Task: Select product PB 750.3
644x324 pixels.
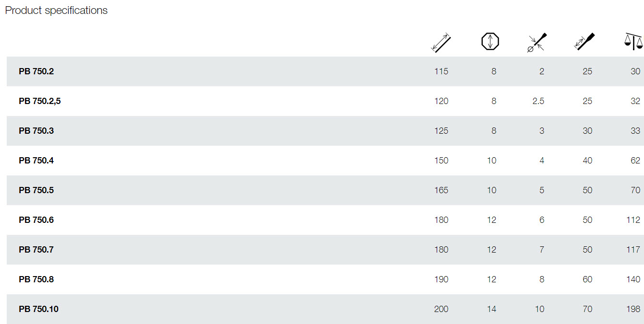Action: [36, 131]
